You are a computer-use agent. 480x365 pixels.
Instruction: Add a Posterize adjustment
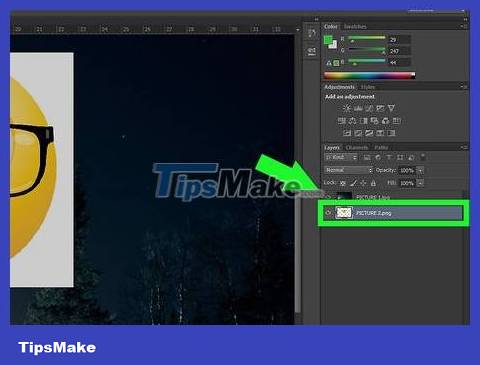(x=358, y=133)
